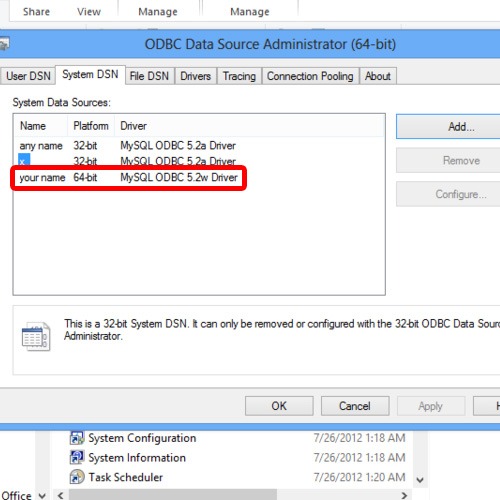Open the Connection Pooling tab
The height and width of the screenshot is (500, 500).
tap(310, 76)
